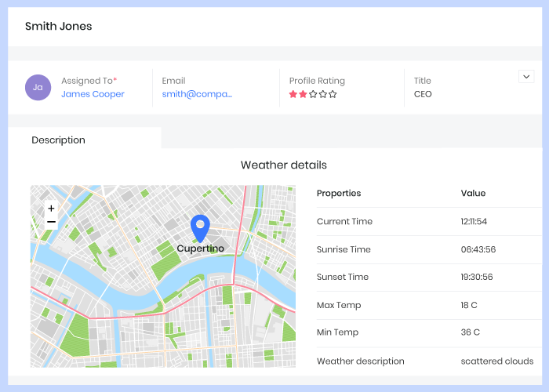Click the Value column header

click(x=473, y=193)
